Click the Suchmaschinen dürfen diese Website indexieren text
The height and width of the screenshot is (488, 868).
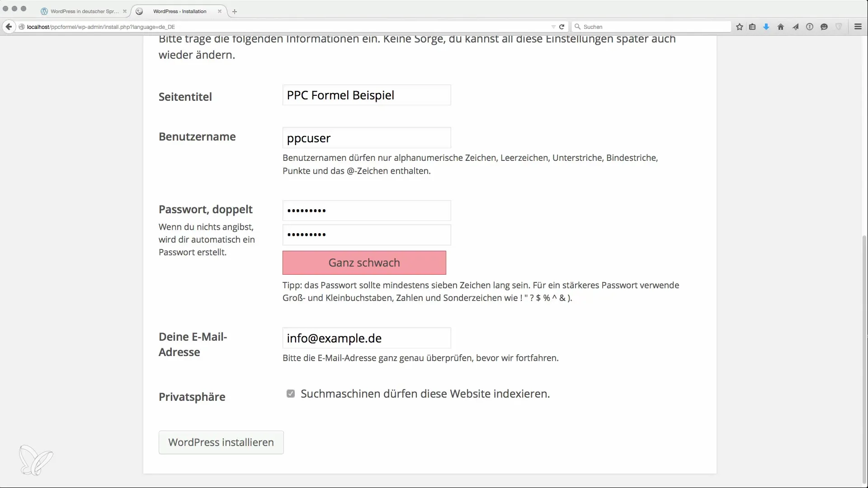[425, 394]
